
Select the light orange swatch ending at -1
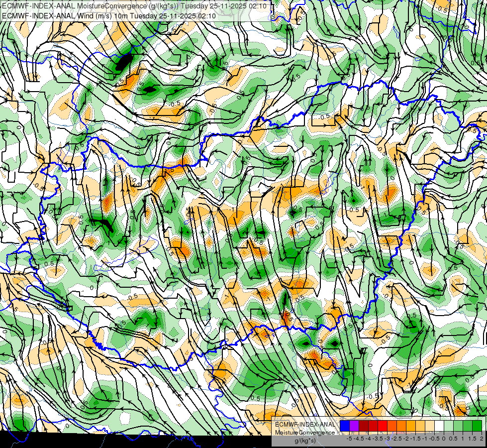420,426
